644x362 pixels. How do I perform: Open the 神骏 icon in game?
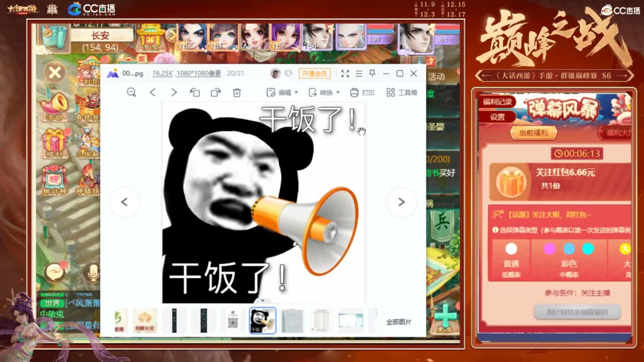pyautogui.click(x=88, y=180)
